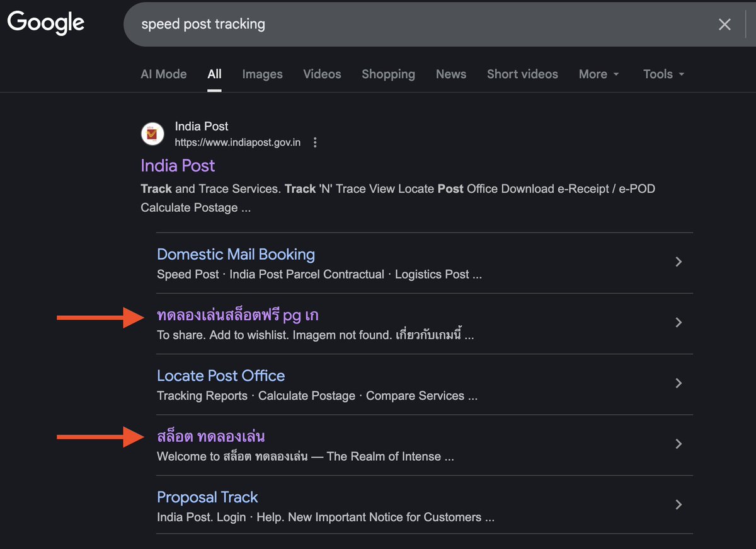The image size is (756, 549).
Task: Click snippet text 'Track and Trace Services'
Action: 210,189
